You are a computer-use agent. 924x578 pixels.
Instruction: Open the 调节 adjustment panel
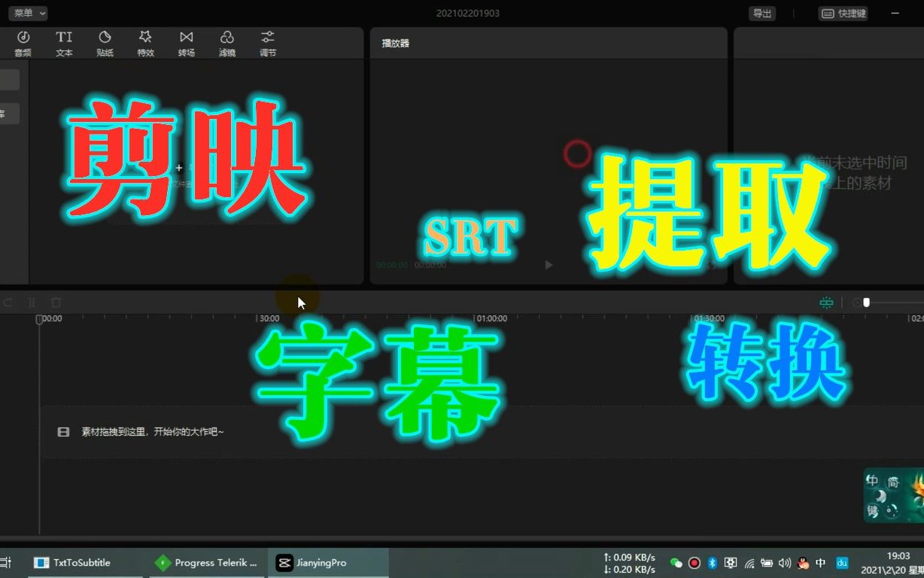pyautogui.click(x=267, y=42)
